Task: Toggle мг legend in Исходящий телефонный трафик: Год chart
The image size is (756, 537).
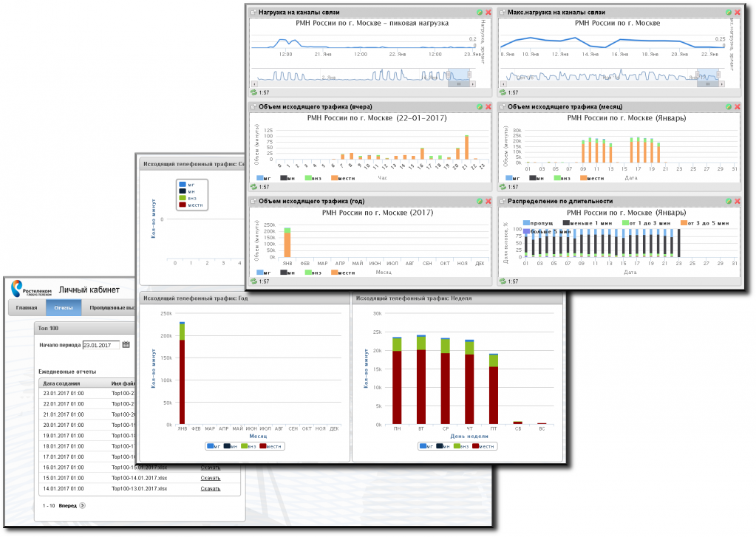Action: click(x=214, y=446)
